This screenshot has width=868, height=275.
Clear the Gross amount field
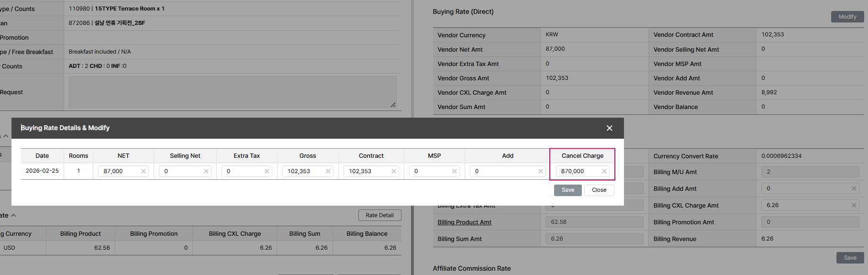328,171
